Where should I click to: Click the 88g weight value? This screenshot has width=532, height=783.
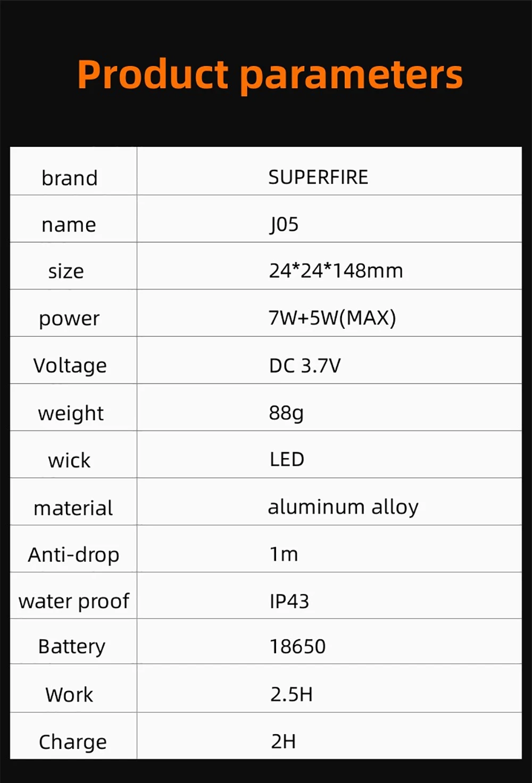click(x=286, y=413)
